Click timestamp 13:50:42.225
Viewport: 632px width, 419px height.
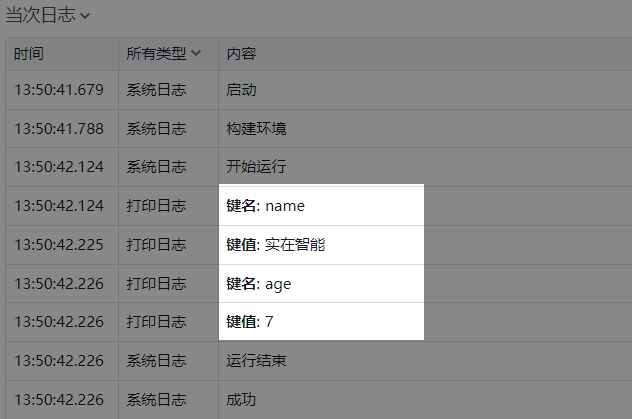(x=59, y=245)
